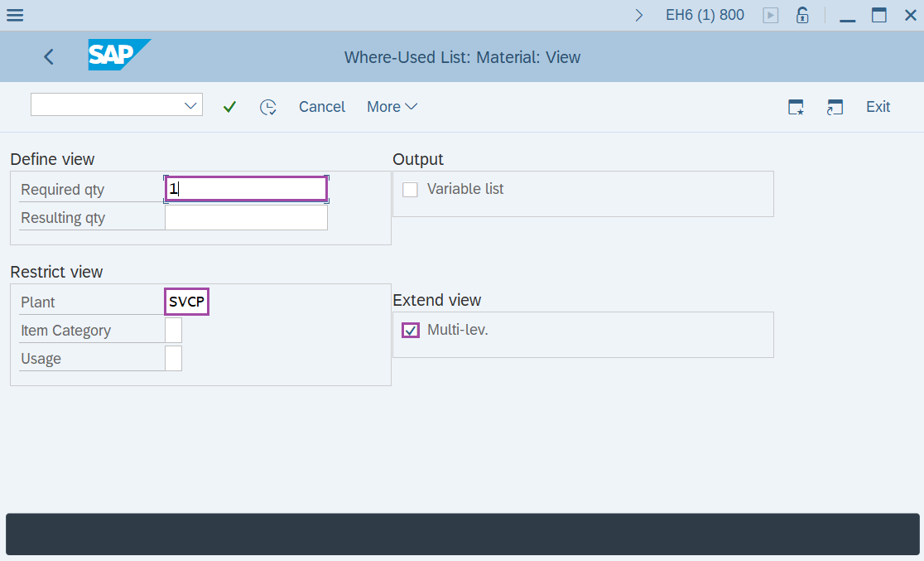
Task: Click the green Continue checkmark icon
Action: coord(229,106)
